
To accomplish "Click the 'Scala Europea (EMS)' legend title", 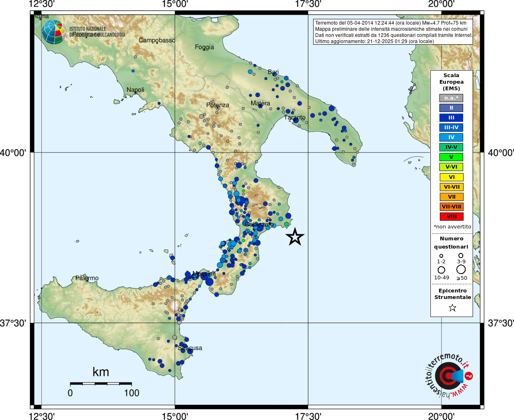I will coord(451,82).
